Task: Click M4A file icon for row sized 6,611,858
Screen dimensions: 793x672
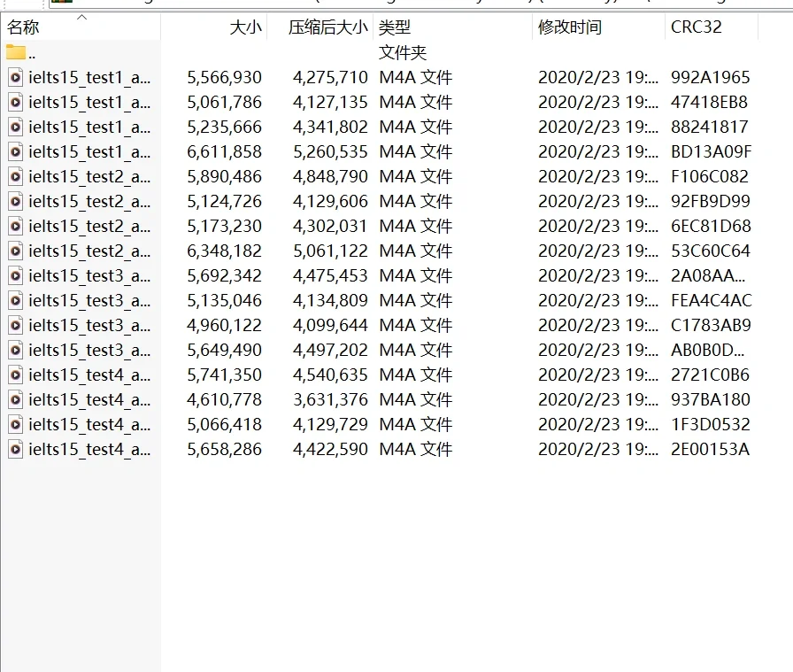Action: pyautogui.click(x=16, y=151)
